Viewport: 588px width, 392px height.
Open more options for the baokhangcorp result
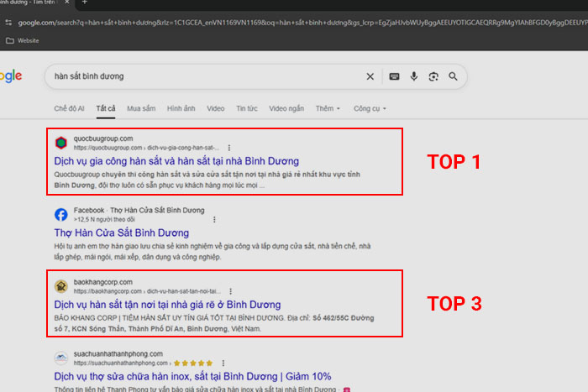click(231, 291)
